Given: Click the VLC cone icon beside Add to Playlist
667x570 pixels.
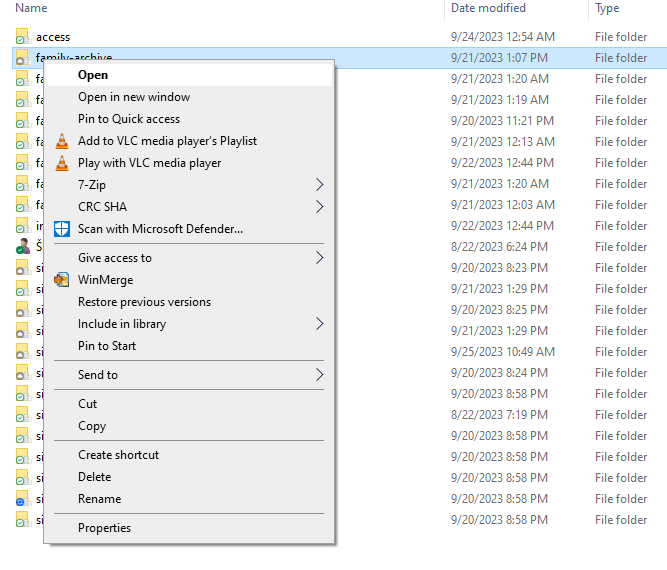Looking at the screenshot, I should tap(62, 141).
